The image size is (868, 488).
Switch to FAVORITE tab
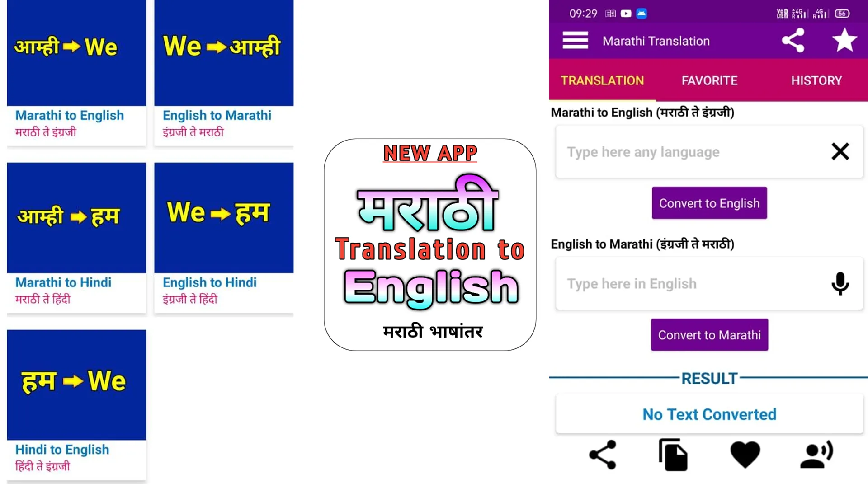point(709,80)
